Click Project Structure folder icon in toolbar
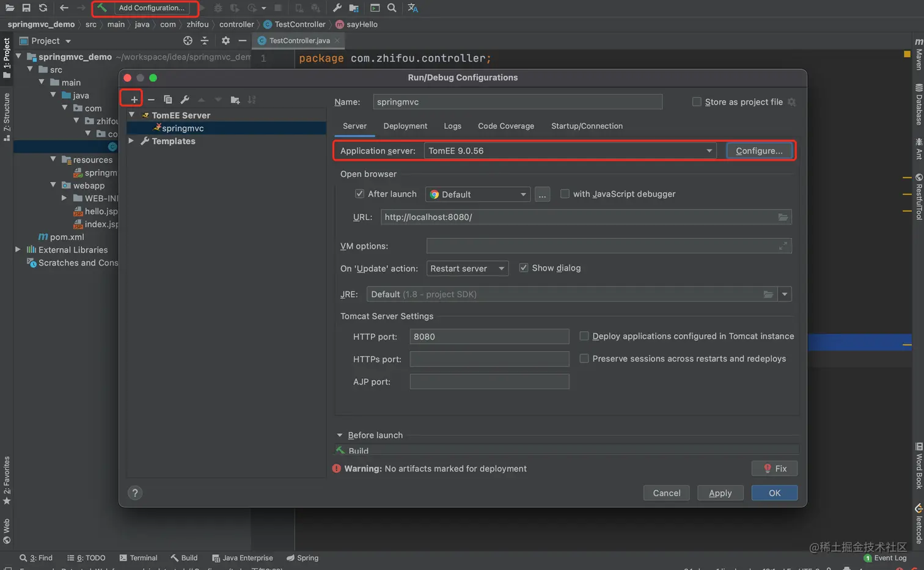Viewport: 924px width, 570px height. pos(354,8)
